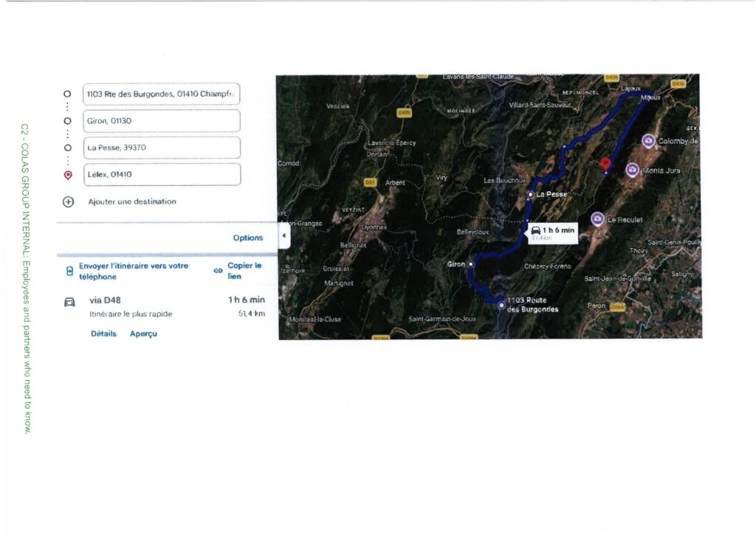Open route Aperçu

pyautogui.click(x=143, y=334)
